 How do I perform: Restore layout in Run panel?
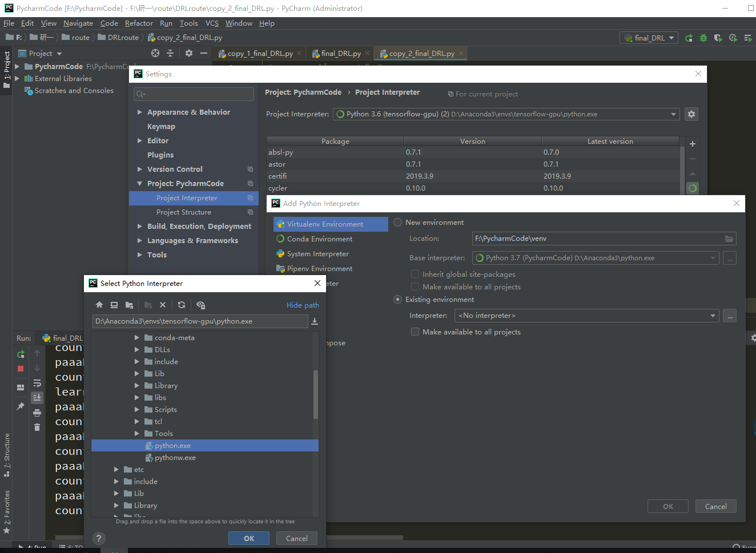tap(21, 387)
